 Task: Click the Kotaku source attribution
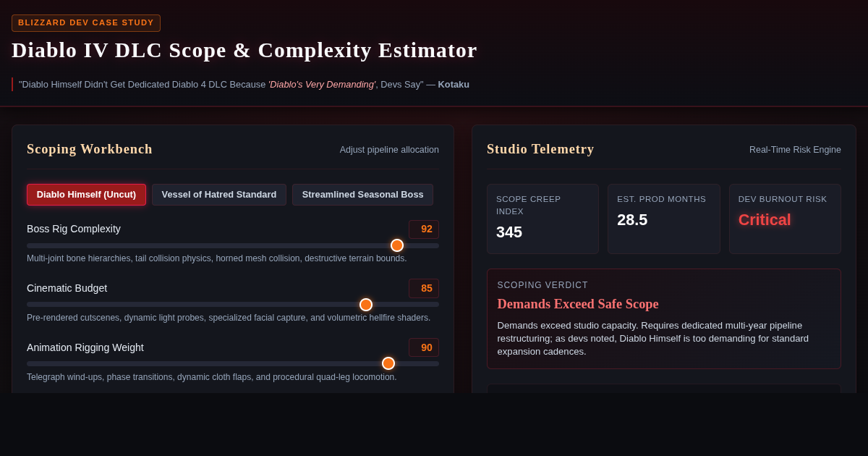[454, 85]
